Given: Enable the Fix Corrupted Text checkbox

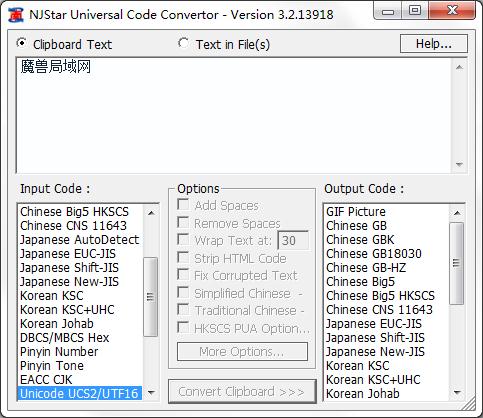Looking at the screenshot, I should (183, 275).
